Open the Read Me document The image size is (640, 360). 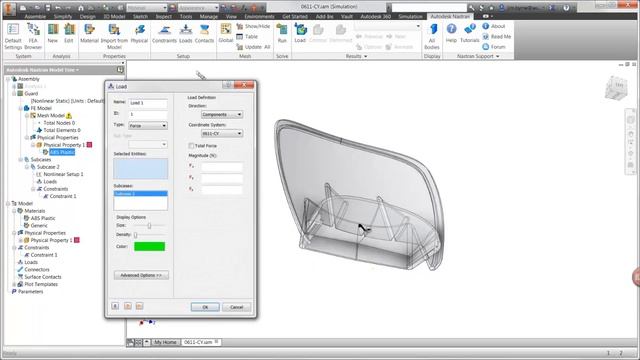click(497, 36)
